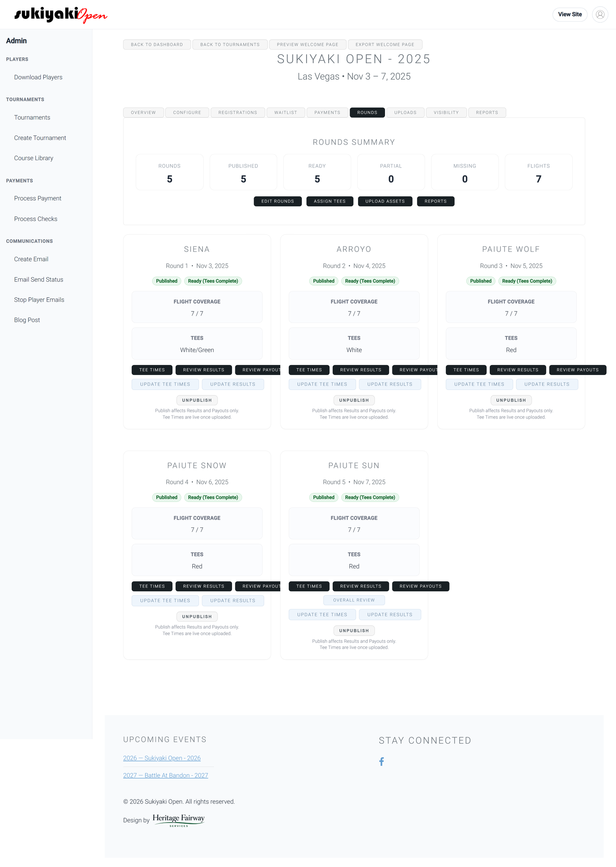The image size is (616, 867).
Task: Open Tee Times for the Paiute Snow round
Action: (152, 586)
